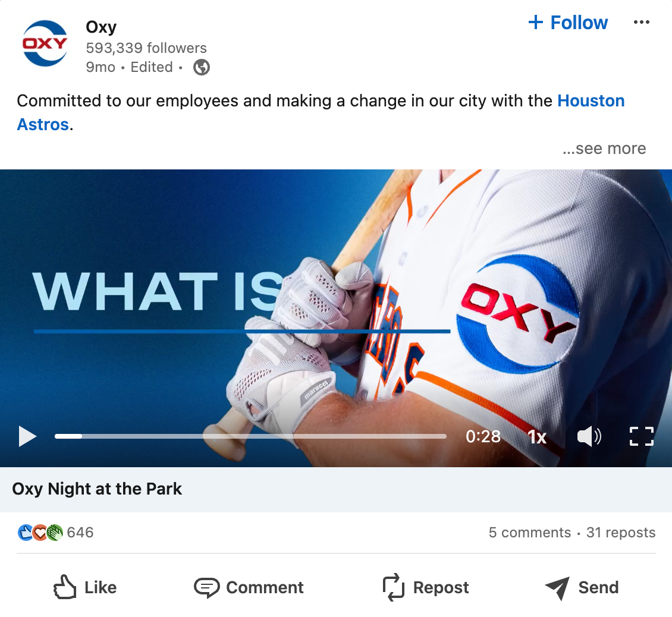Play the Oxy Night at the Park video
Viewport: 672px width, 617px height.
click(27, 436)
